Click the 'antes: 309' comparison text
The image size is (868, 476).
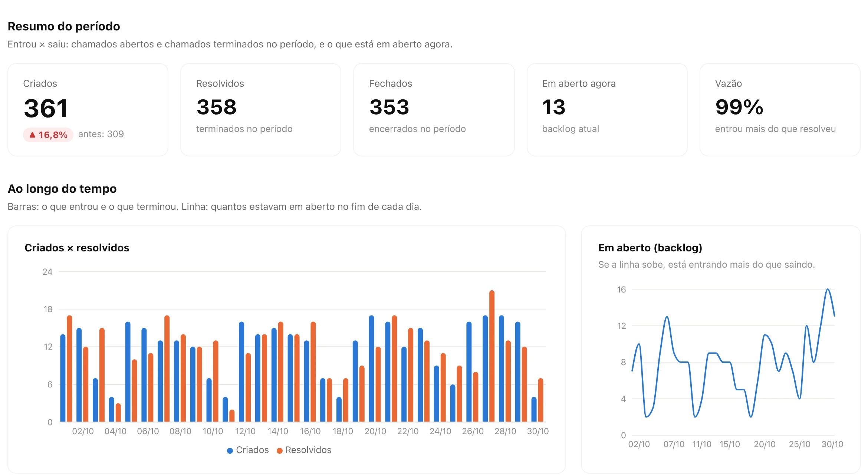101,134
